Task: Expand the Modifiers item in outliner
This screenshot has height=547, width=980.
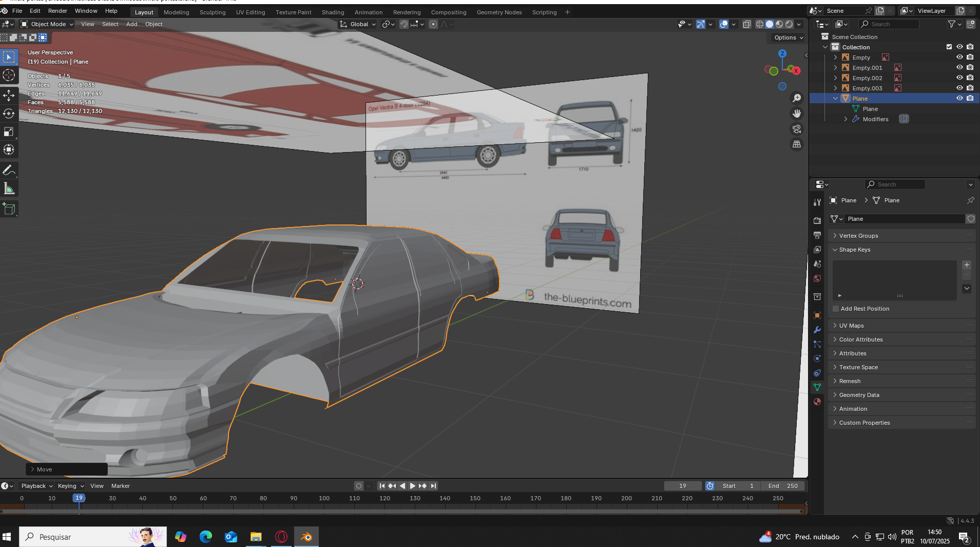Action: (846, 119)
